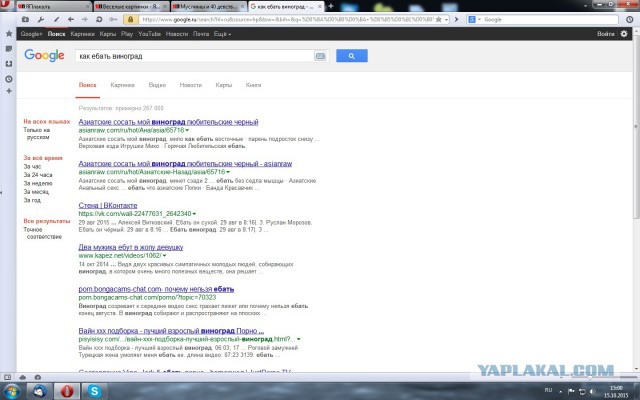Screen dimensions: 640x400
Task: Open the Action Center flag tray icon
Action: 571,392
